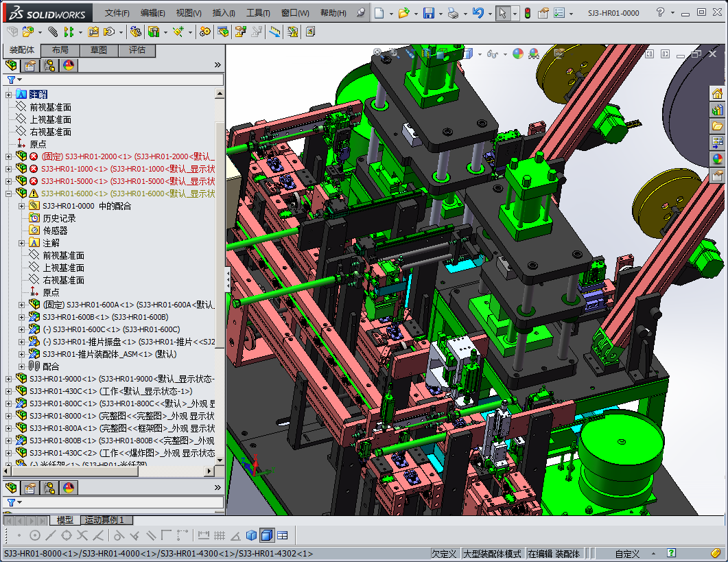Click the Rebuild traffic light icon
The width and height of the screenshot is (728, 562).
[x=527, y=13]
